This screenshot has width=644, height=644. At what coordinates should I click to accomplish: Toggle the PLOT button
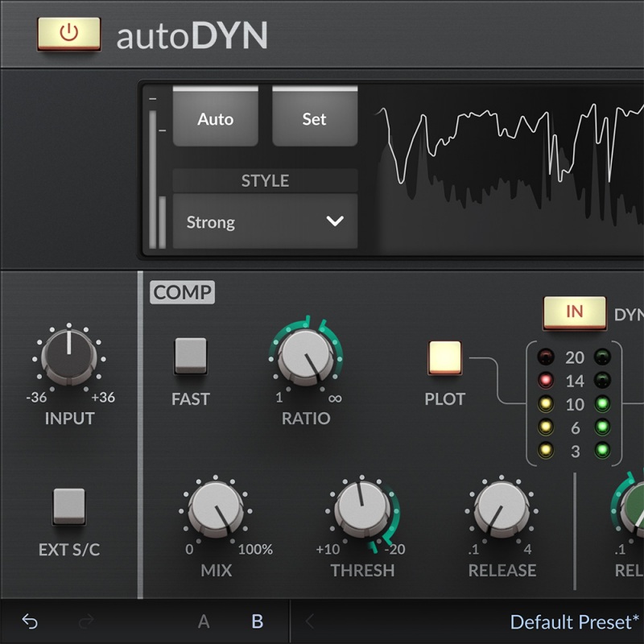click(x=445, y=357)
